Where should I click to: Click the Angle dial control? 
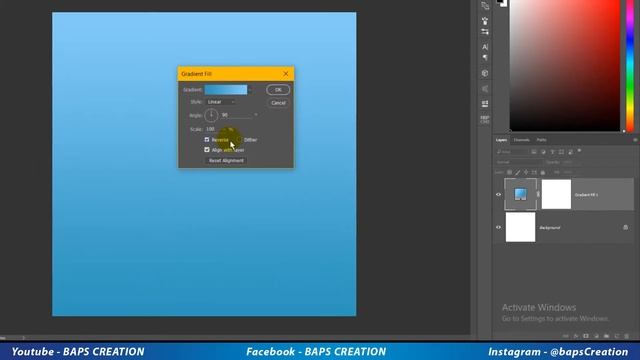[211, 116]
